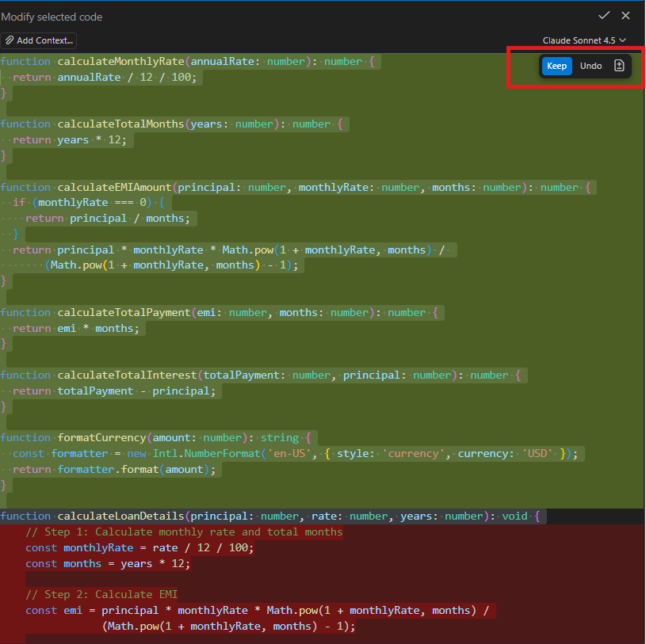Click the calculateLoanDetails function name
The width and height of the screenshot is (646, 644).
click(x=120, y=516)
